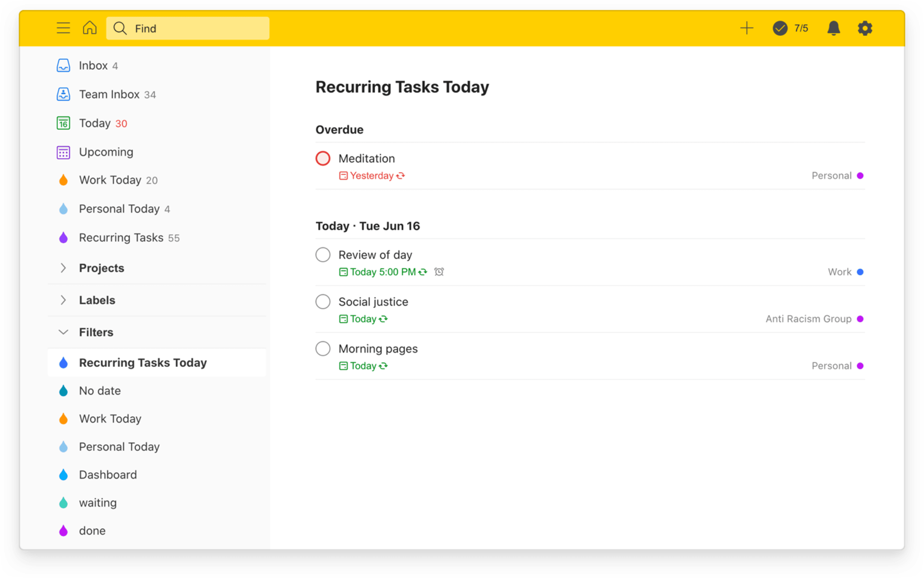
Task: Open the Review of day task title
Action: (x=375, y=255)
